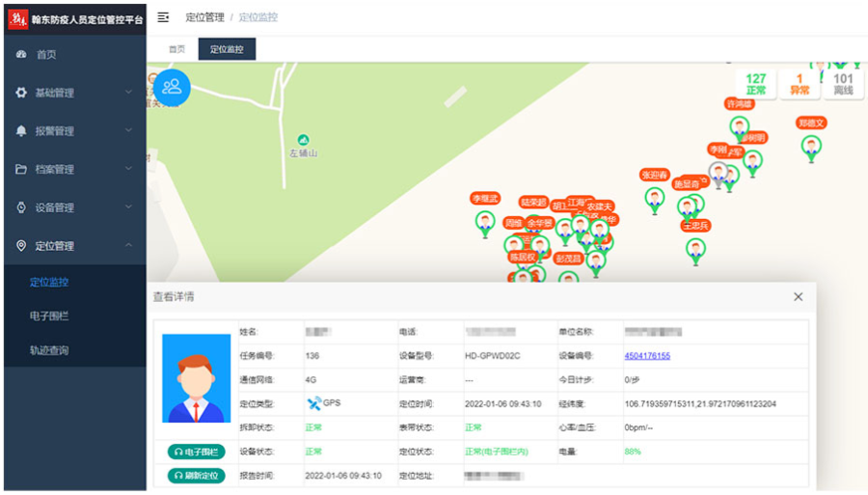The image size is (868, 495).
Task: Click the GPS satellite icon
Action: pos(313,403)
